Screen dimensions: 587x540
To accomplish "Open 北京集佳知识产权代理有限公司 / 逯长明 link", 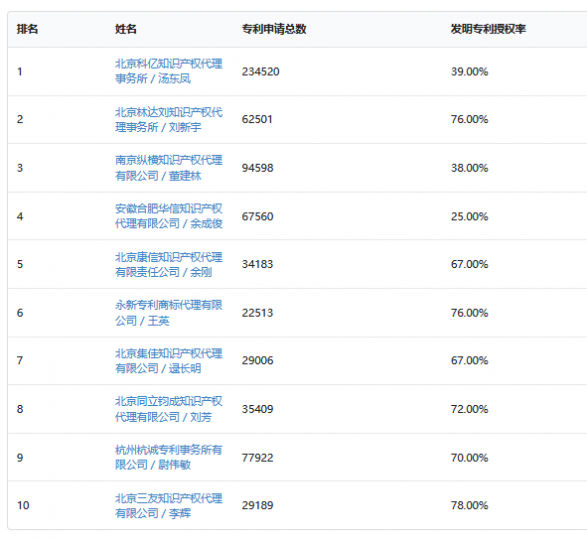I will [168, 361].
